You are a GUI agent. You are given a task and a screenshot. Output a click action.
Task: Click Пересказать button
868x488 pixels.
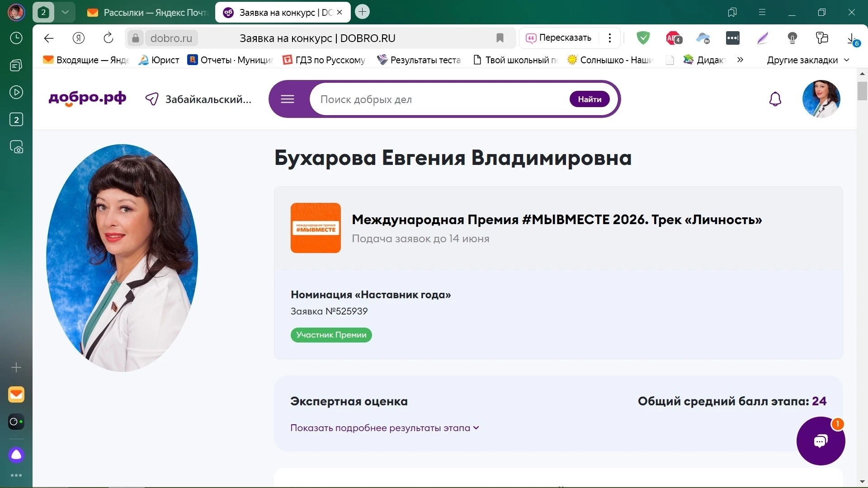click(x=559, y=38)
